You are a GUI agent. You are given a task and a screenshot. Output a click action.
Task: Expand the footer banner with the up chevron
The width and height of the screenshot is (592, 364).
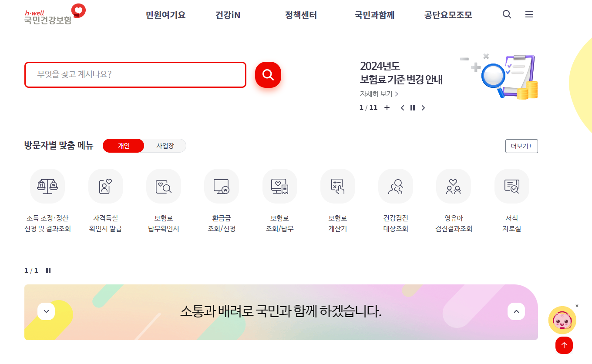point(516,311)
